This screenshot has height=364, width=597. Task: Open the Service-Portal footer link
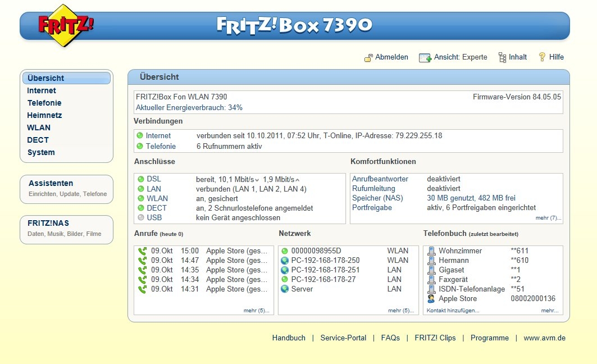tap(343, 338)
